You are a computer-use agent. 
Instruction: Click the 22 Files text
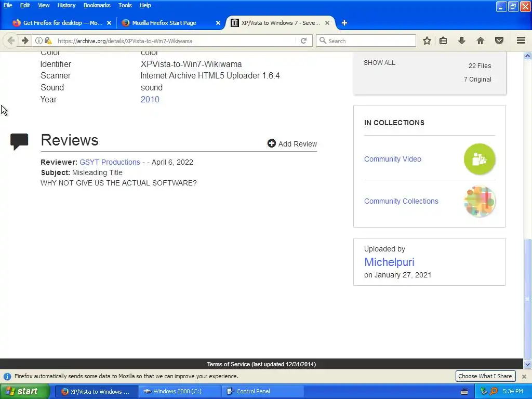point(480,66)
